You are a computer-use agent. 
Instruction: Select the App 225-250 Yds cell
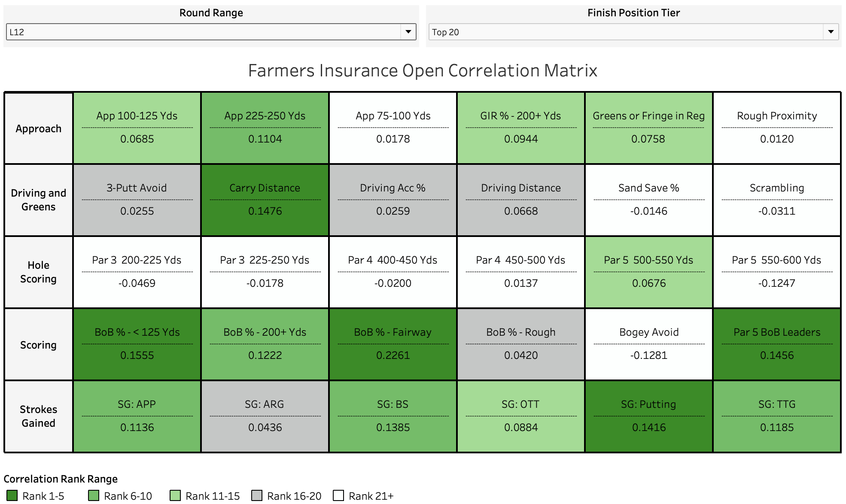point(265,128)
